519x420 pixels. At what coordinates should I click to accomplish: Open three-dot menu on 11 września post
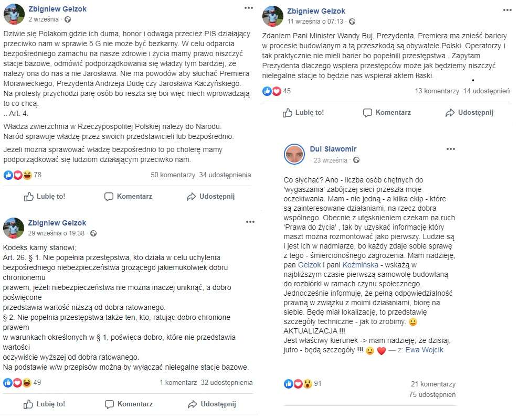point(507,9)
